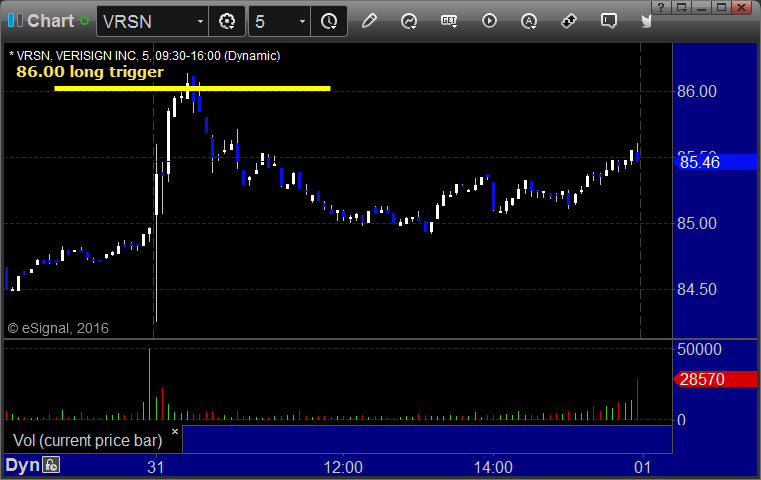The image size is (761, 480).
Task: Click the 50000 volume axis label
Action: click(699, 349)
